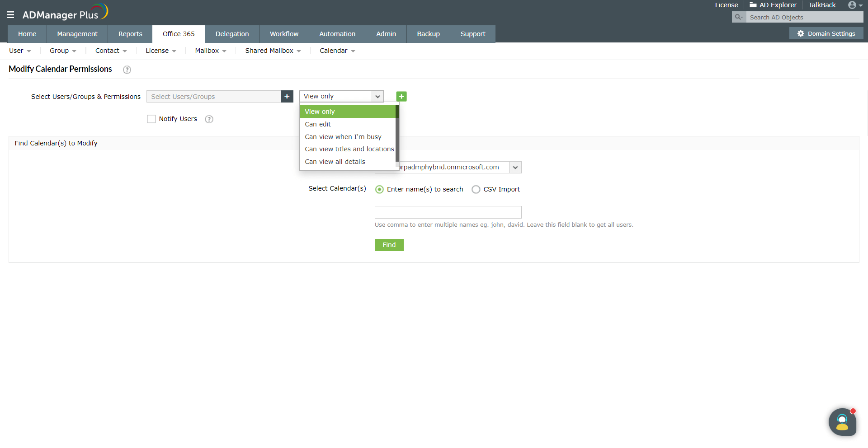Focus the Search AD Objects box
868x448 pixels.
pos(804,17)
